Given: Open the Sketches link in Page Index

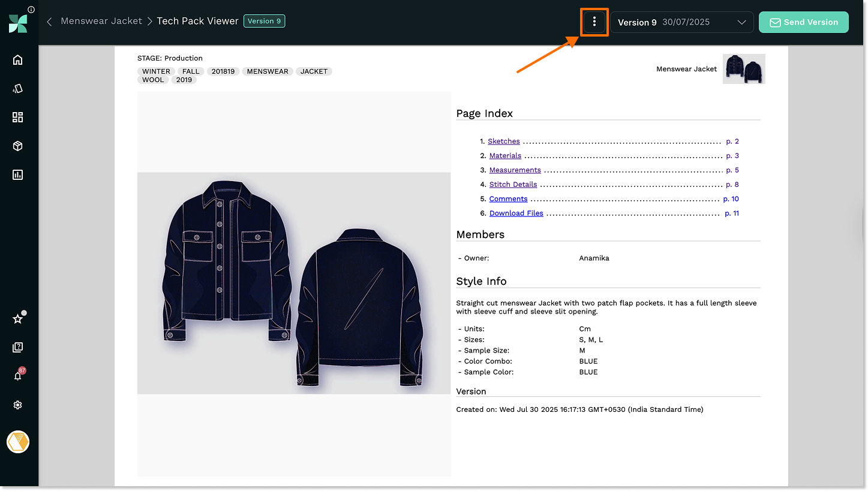Looking at the screenshot, I should [x=503, y=141].
